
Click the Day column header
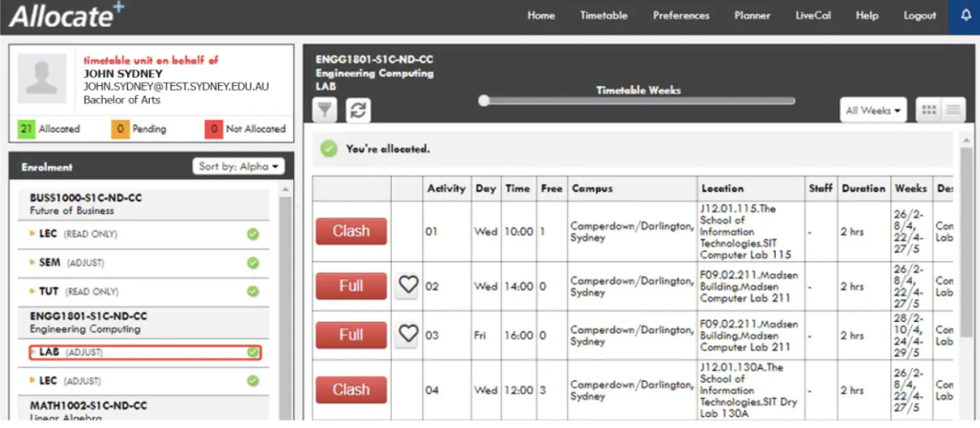coord(485,188)
